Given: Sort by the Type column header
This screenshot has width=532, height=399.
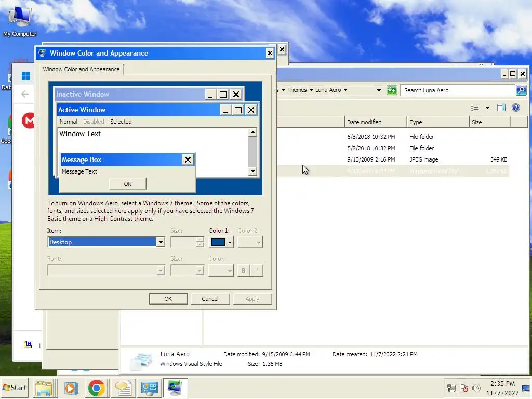Looking at the screenshot, I should pos(437,122).
